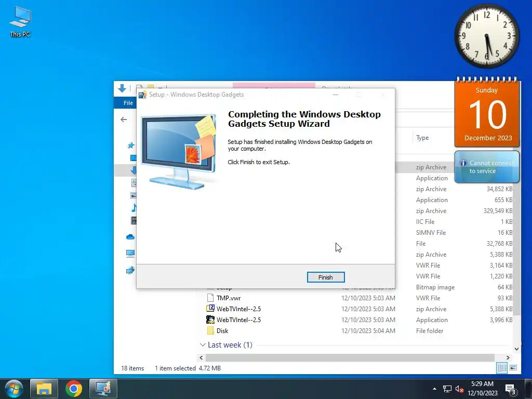Open the network status tray icon
The image size is (532, 399).
(x=447, y=389)
